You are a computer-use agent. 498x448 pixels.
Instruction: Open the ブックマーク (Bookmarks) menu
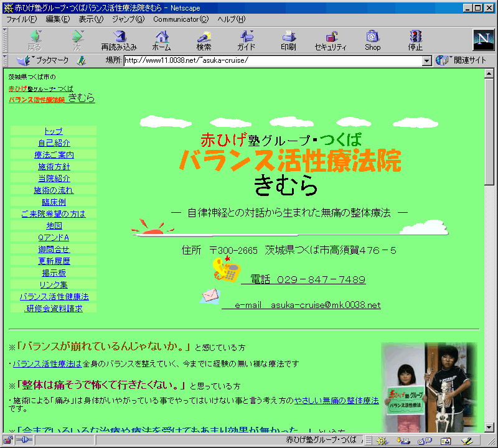(x=42, y=60)
